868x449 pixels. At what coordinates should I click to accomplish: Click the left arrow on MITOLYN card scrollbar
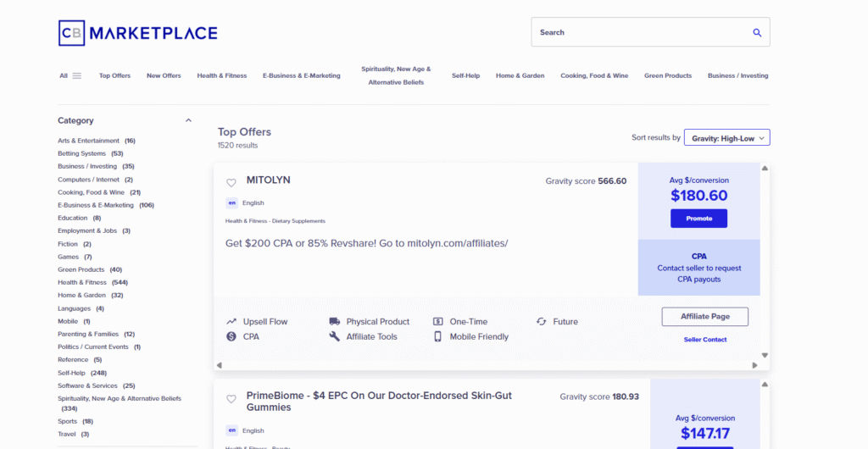(x=220, y=365)
